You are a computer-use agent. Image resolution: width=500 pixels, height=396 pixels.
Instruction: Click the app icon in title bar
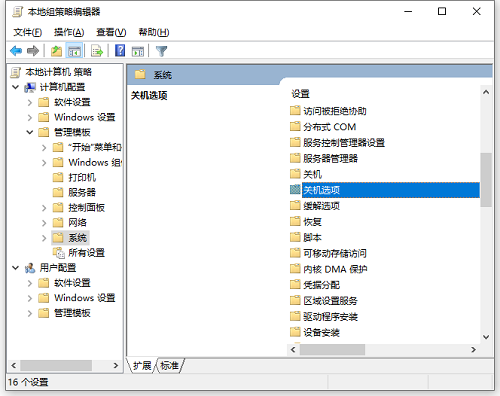tap(17, 12)
